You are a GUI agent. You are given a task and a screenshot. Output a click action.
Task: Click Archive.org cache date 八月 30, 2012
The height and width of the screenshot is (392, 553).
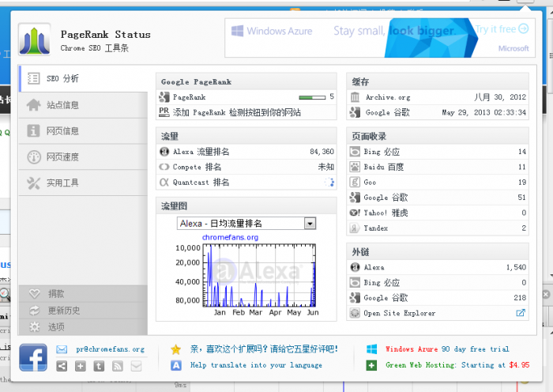tap(500, 97)
